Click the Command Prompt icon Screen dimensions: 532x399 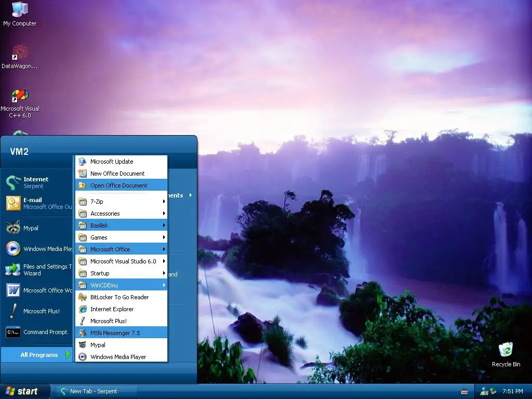13,332
